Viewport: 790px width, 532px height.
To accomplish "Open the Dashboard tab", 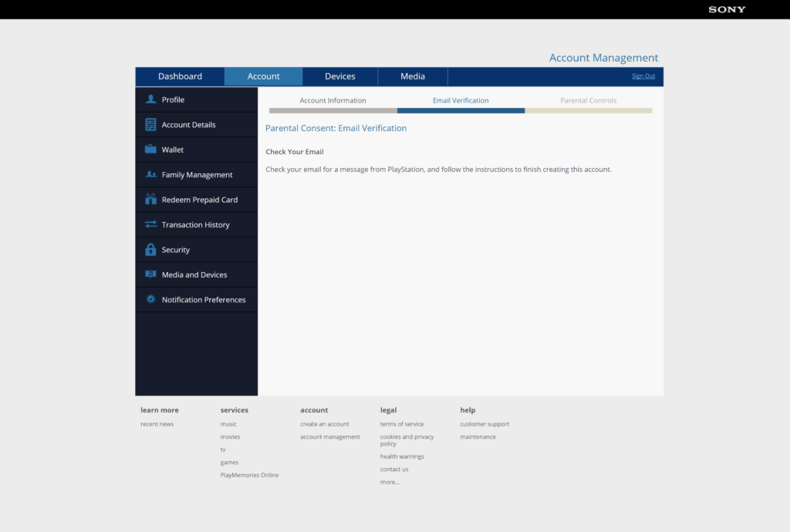I will [x=180, y=76].
